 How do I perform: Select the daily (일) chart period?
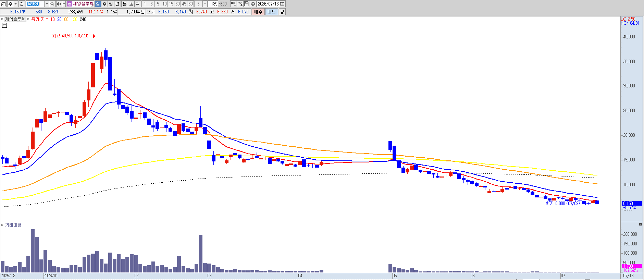[98, 4]
